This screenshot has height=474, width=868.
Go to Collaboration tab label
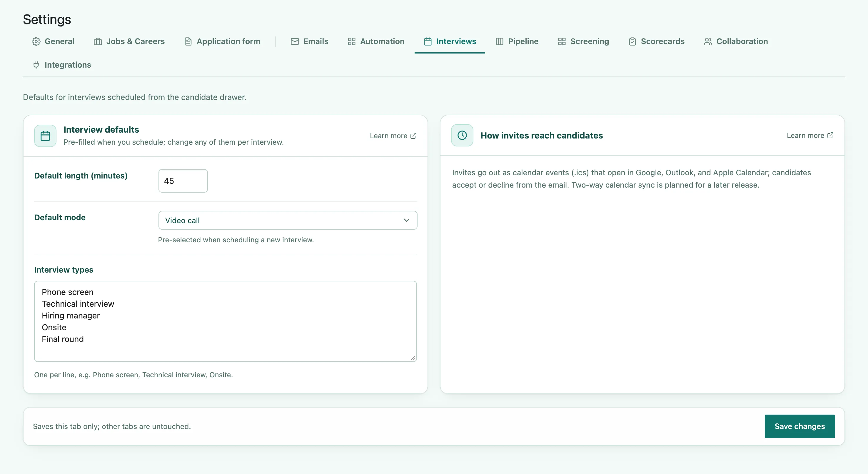742,41
